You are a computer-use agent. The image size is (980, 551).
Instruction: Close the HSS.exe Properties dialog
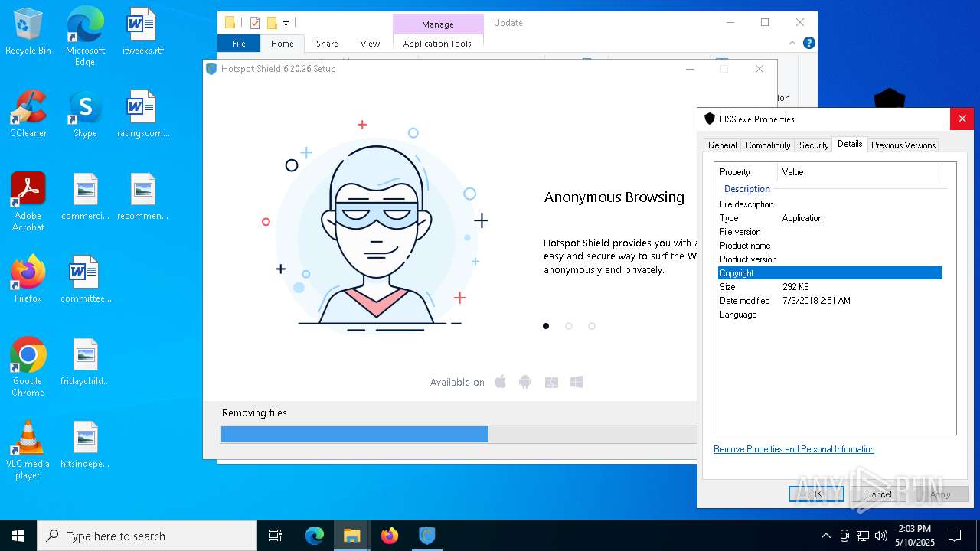(x=962, y=119)
